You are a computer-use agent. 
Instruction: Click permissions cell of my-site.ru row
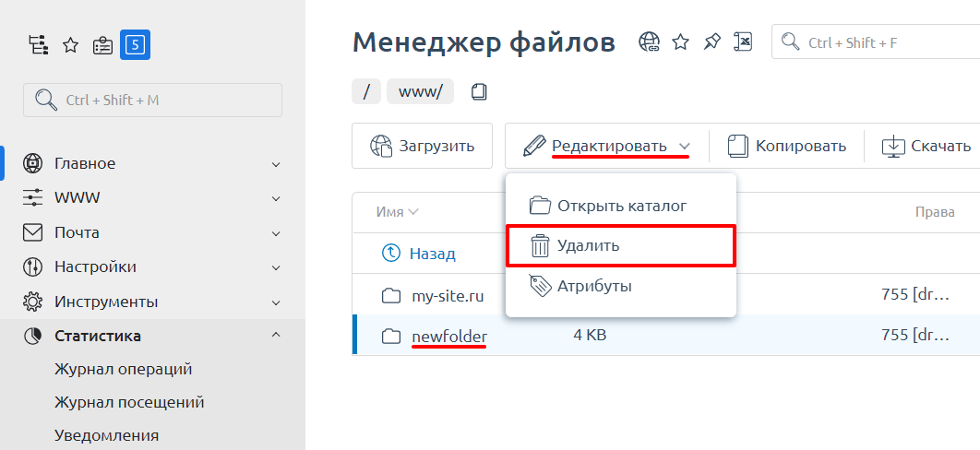915,294
